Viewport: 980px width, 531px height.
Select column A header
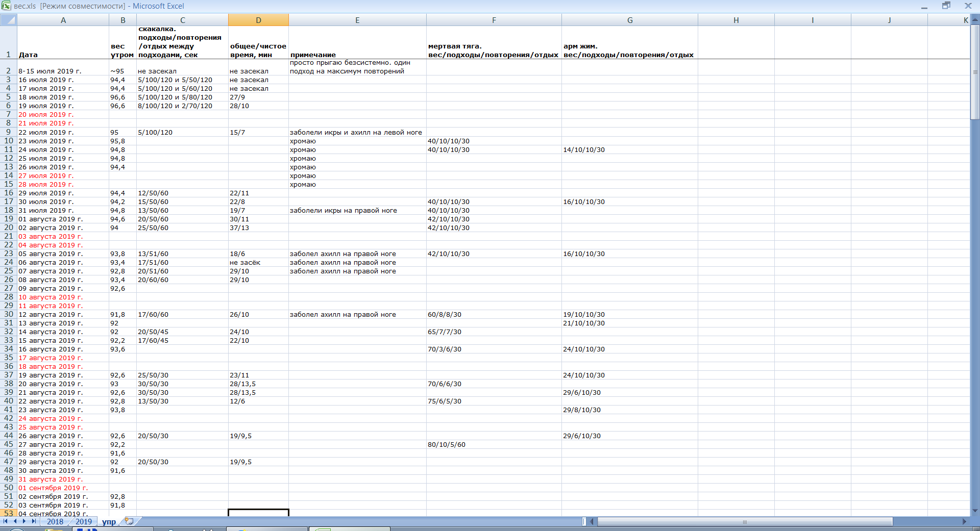(x=63, y=20)
